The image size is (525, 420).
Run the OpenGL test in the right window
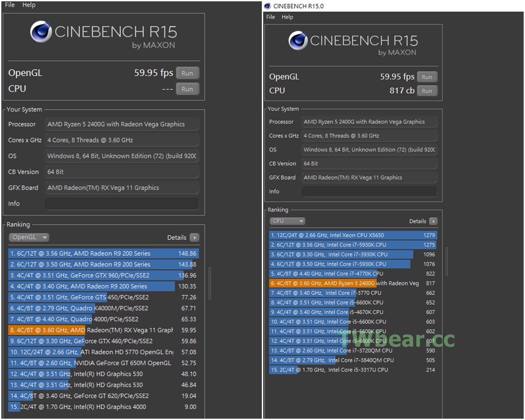coord(427,77)
